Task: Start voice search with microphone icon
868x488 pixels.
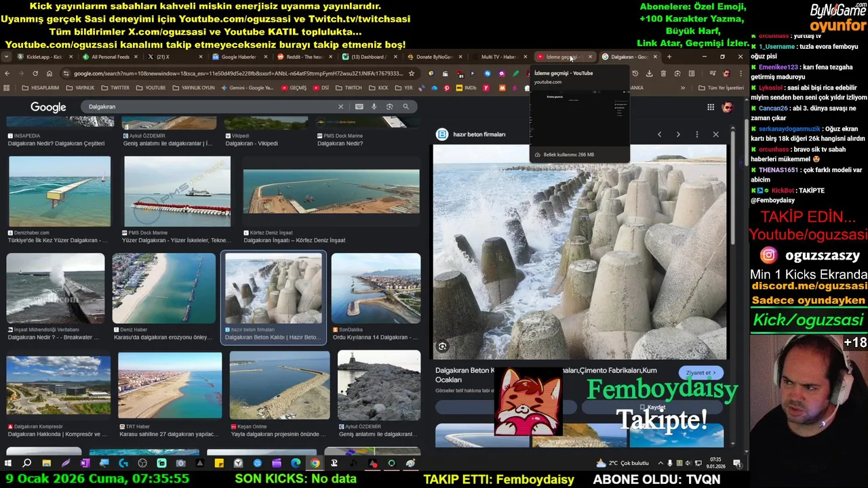Action: tap(374, 106)
